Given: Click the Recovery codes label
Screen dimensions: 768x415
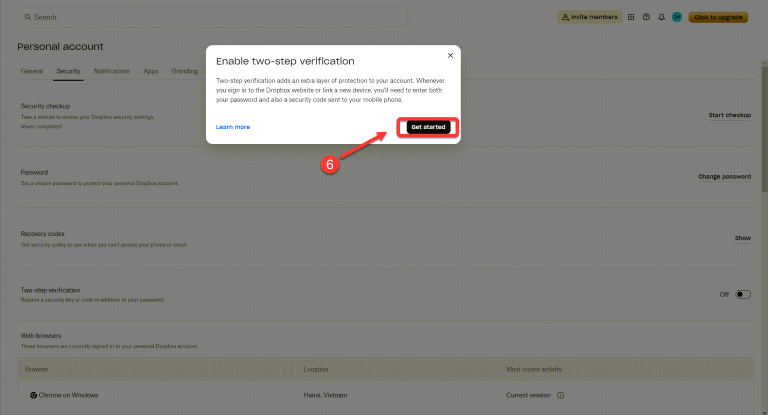Looking at the screenshot, I should coord(42,234).
